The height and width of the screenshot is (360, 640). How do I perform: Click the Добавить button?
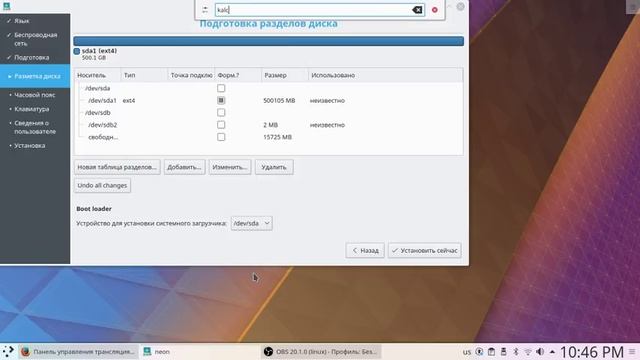[x=184, y=167]
